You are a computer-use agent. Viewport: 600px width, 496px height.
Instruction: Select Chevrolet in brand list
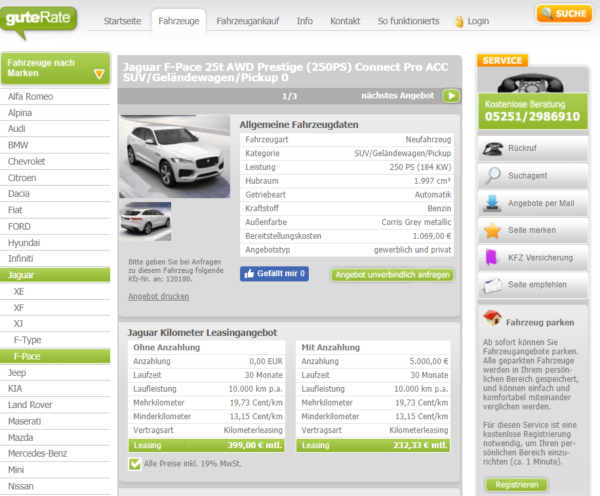pyautogui.click(x=55, y=162)
